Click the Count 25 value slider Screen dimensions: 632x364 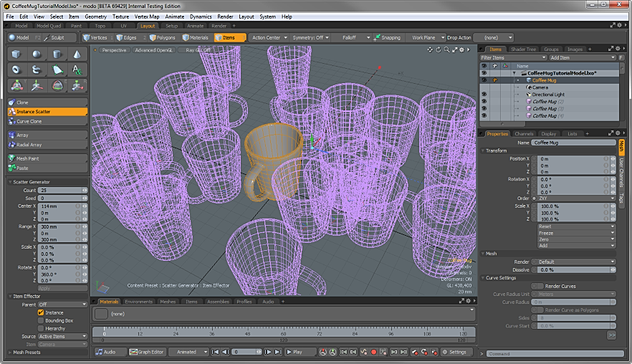tap(62, 191)
